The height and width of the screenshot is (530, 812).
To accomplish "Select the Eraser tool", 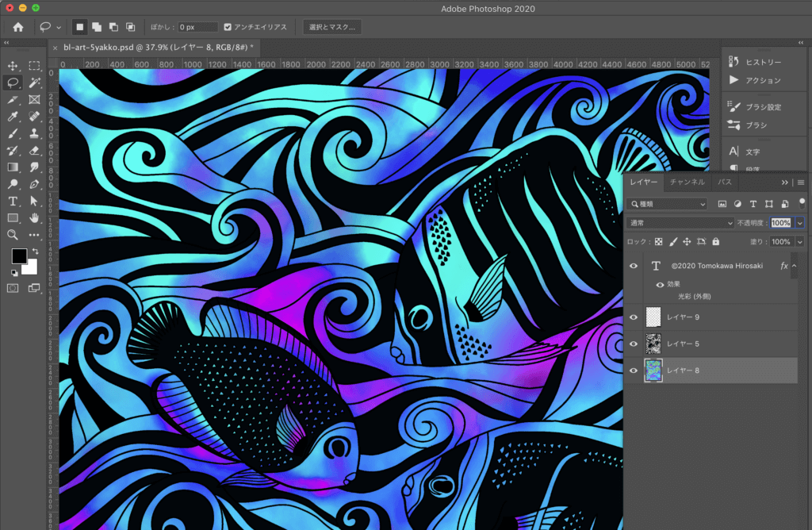I will [x=34, y=150].
